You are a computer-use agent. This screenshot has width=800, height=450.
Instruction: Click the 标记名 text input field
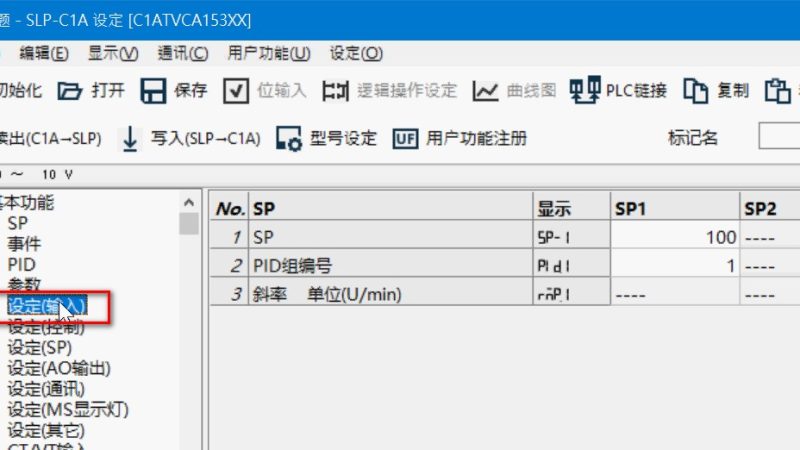click(780, 138)
